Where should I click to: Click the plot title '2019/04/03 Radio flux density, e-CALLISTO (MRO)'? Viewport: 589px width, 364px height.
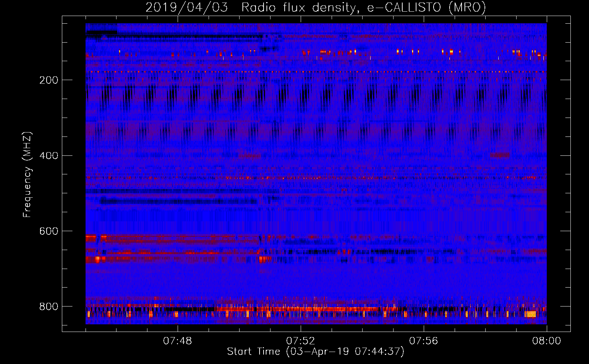316,8
